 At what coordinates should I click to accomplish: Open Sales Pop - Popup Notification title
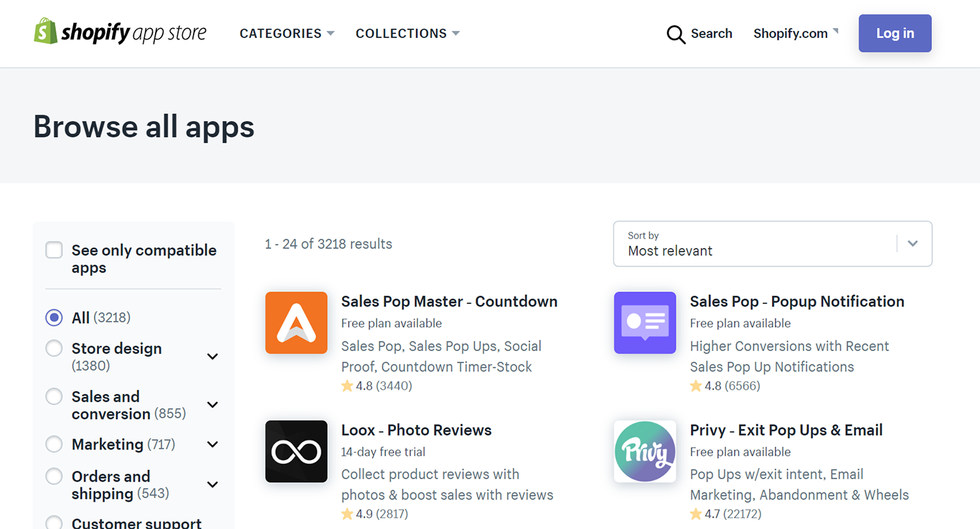coord(797,301)
